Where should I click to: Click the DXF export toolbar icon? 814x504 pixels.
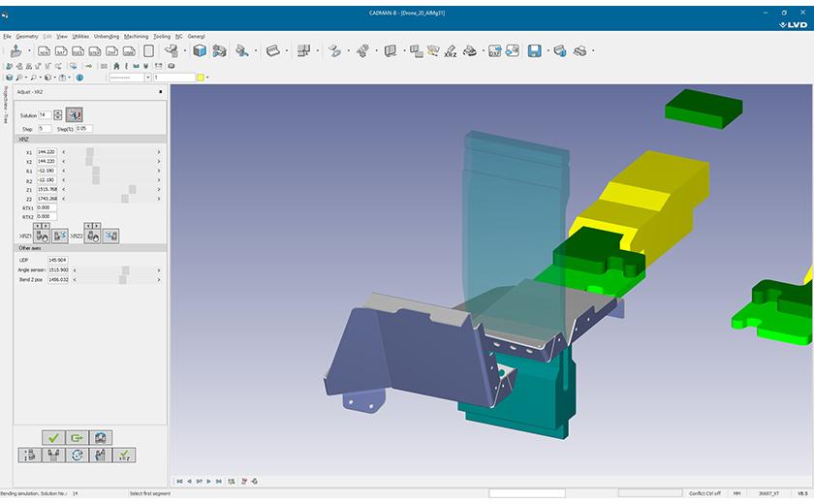coord(495,50)
